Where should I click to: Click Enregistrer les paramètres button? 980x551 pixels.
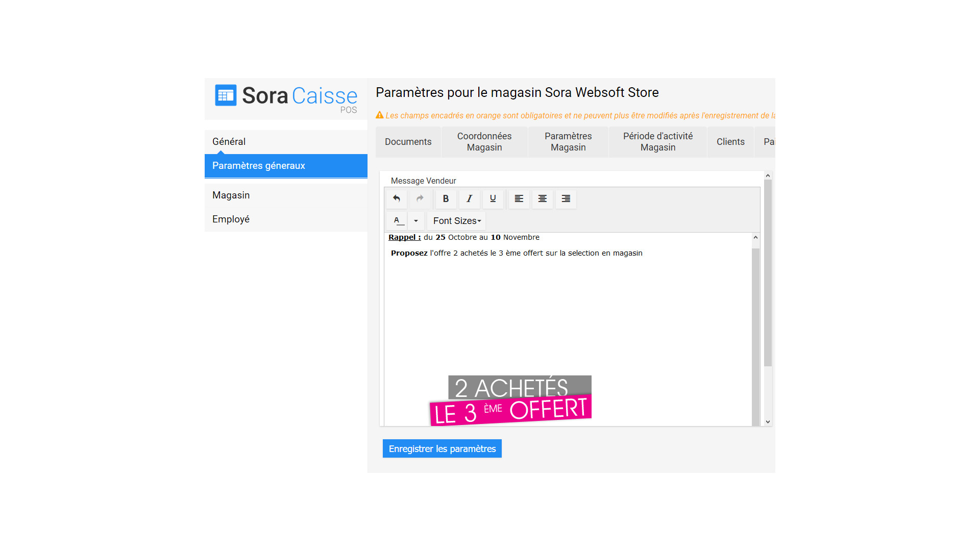[442, 448]
